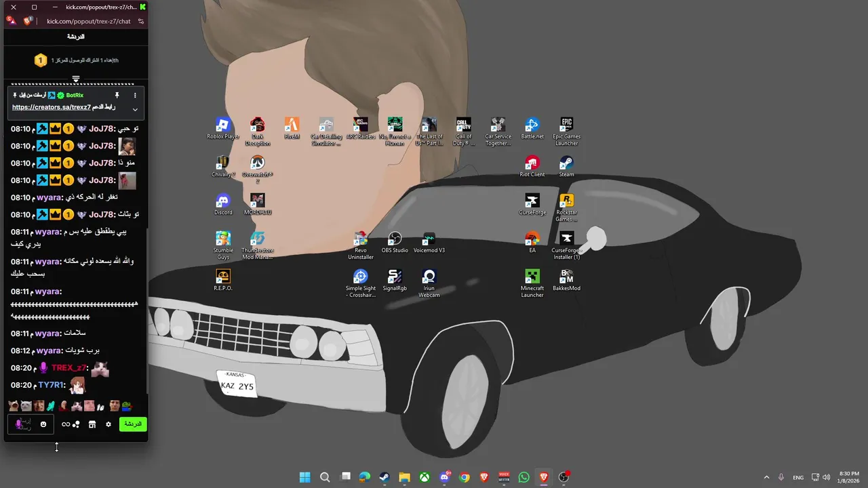Launch Simple Sight Crosshair shortcut
Viewport: 868px width, 488px height.
point(361,283)
